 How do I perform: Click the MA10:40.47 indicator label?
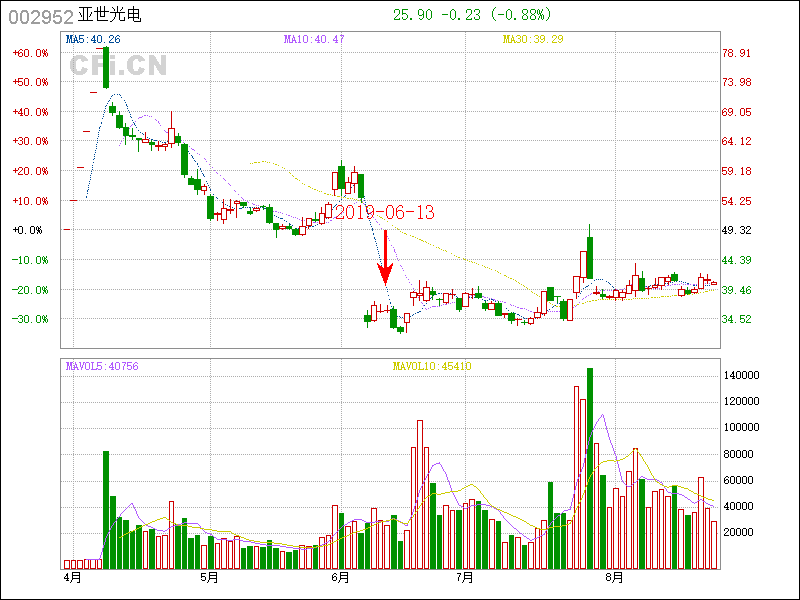312,39
